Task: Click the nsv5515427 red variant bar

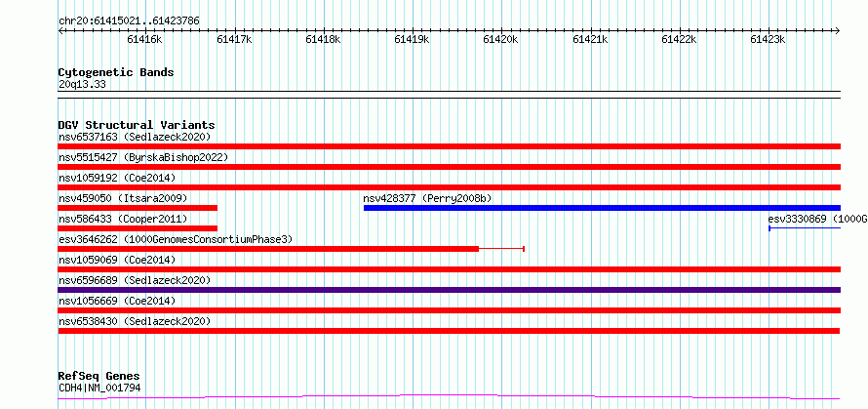Action: point(450,167)
